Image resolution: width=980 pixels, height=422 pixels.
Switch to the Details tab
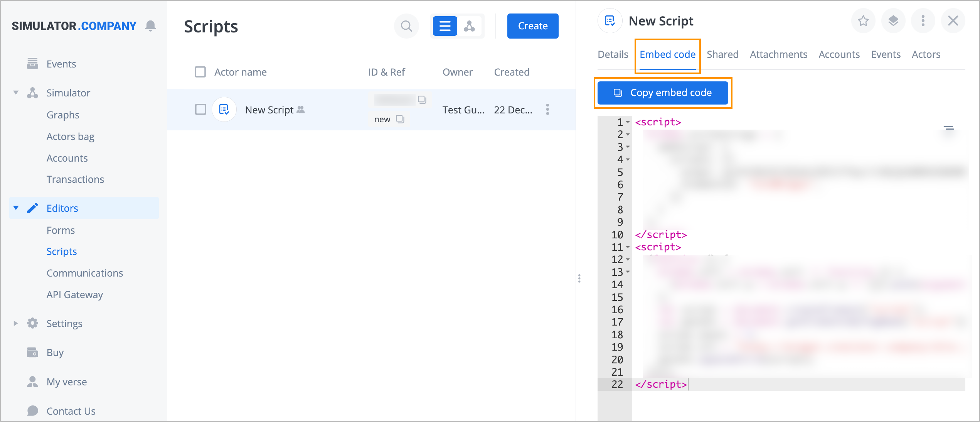pyautogui.click(x=613, y=54)
